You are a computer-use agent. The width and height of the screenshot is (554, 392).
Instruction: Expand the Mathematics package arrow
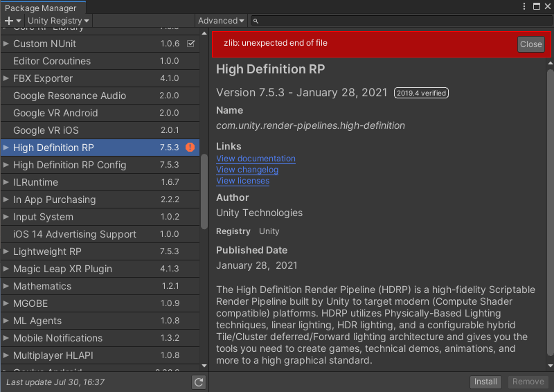pyautogui.click(x=6, y=286)
